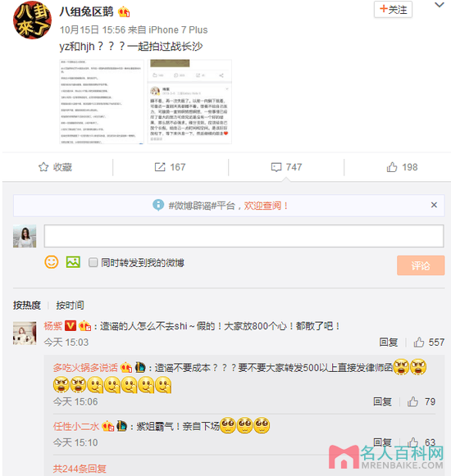Image resolution: width=451 pixels, height=476 pixels.
Task: Check 同时转发到我的微博 checkbox
Action: pyautogui.click(x=93, y=262)
